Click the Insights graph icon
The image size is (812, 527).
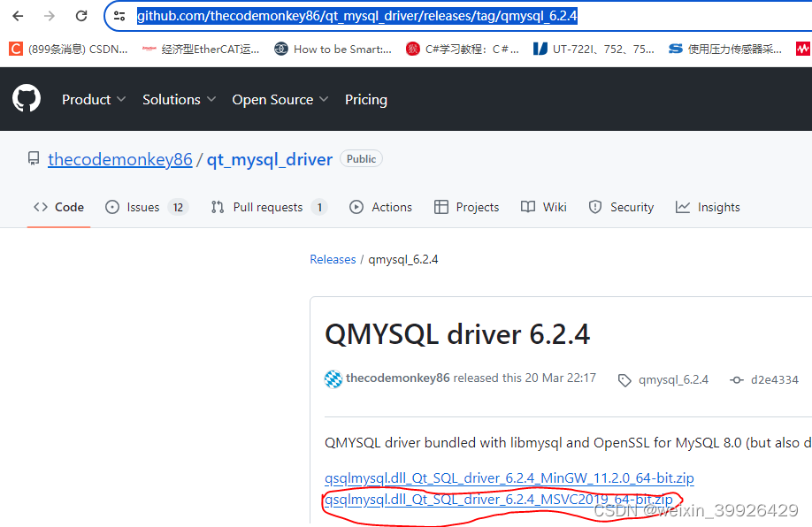point(681,207)
